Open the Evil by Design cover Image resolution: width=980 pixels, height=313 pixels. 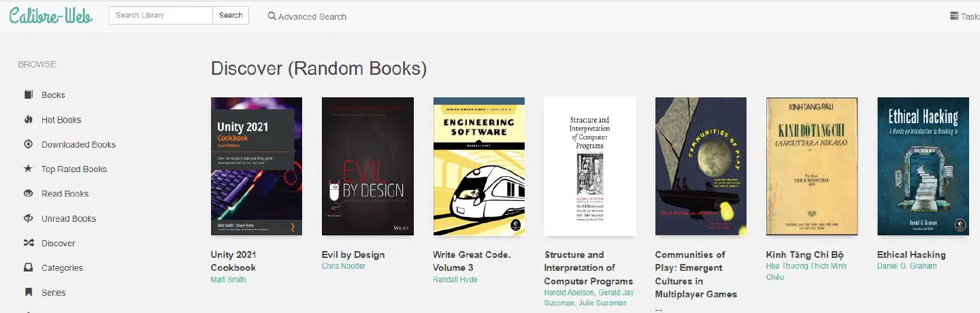coord(367,166)
